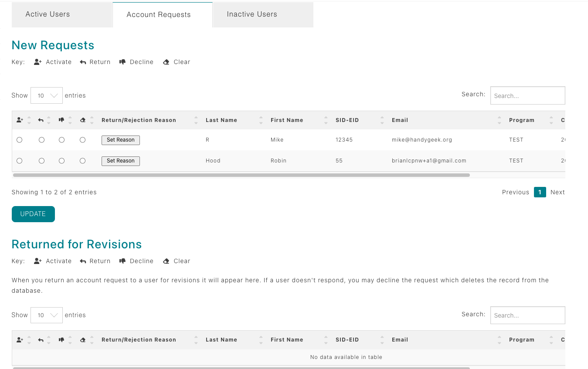Screen dimensions: 588x369
Task: Switch to the Active Users tab
Action: click(x=48, y=14)
